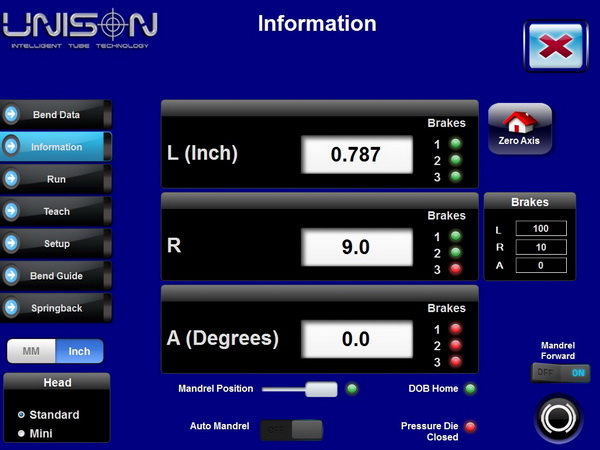The width and height of the screenshot is (600, 450).
Task: Open the Run menu page
Action: pyautogui.click(x=56, y=179)
